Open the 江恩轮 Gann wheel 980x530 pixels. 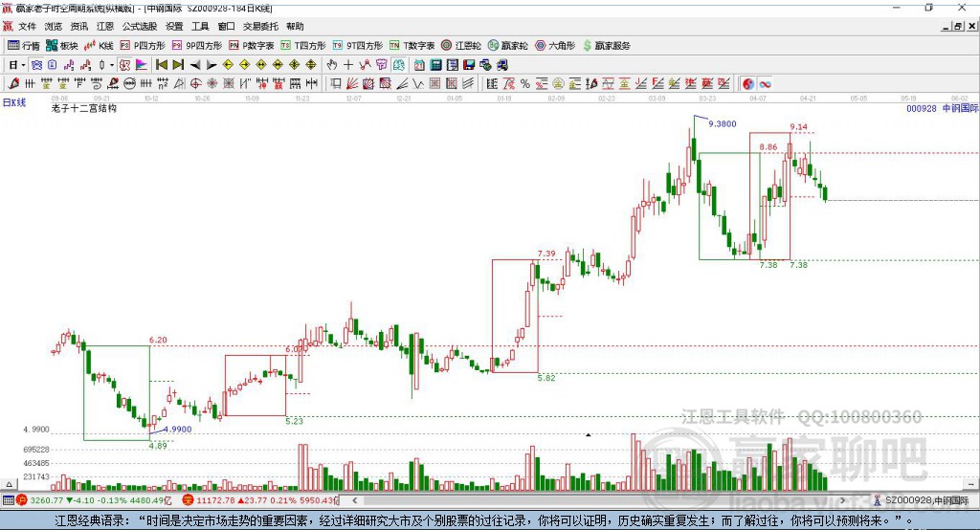point(461,46)
